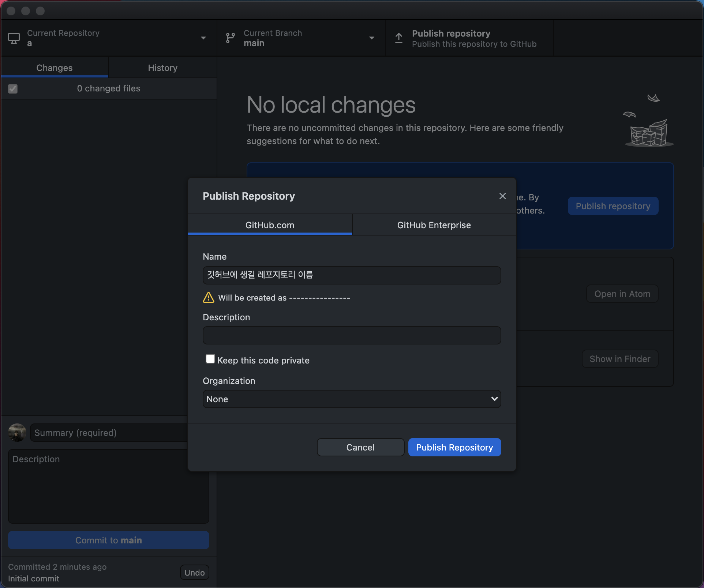Close the Publish Repository dialog with X
The width and height of the screenshot is (704, 588).
pos(502,196)
